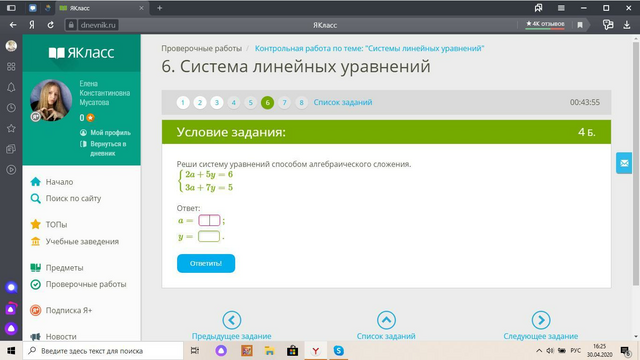Reload the page with refresh icon

tap(51, 25)
